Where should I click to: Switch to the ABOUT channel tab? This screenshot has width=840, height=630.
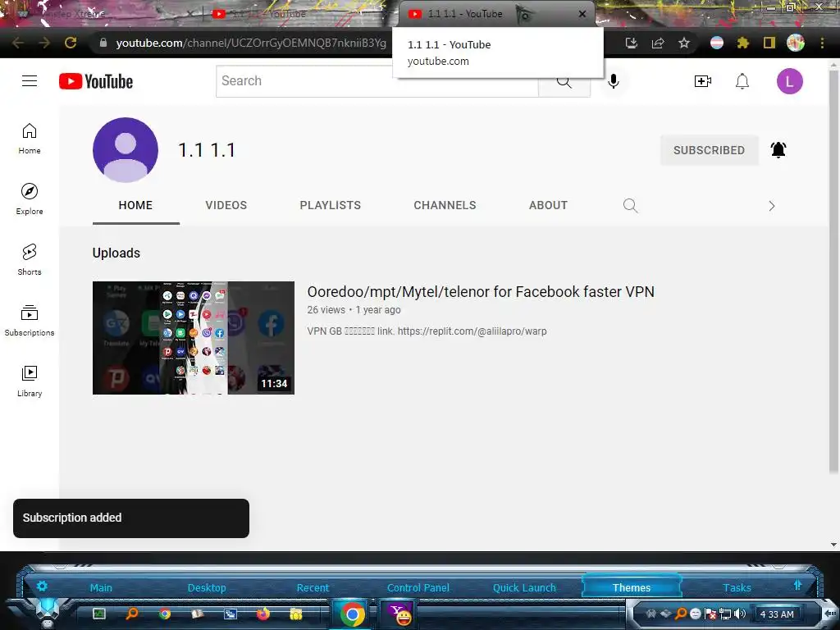pos(548,205)
